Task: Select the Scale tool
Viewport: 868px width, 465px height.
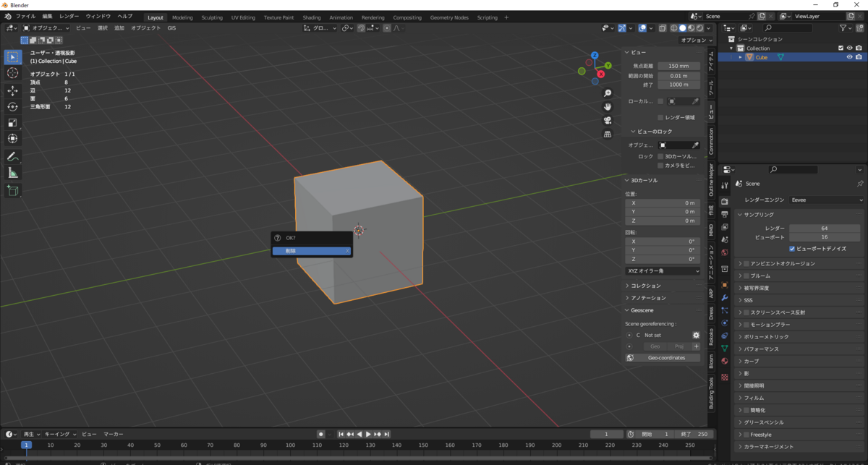Action: (12, 123)
